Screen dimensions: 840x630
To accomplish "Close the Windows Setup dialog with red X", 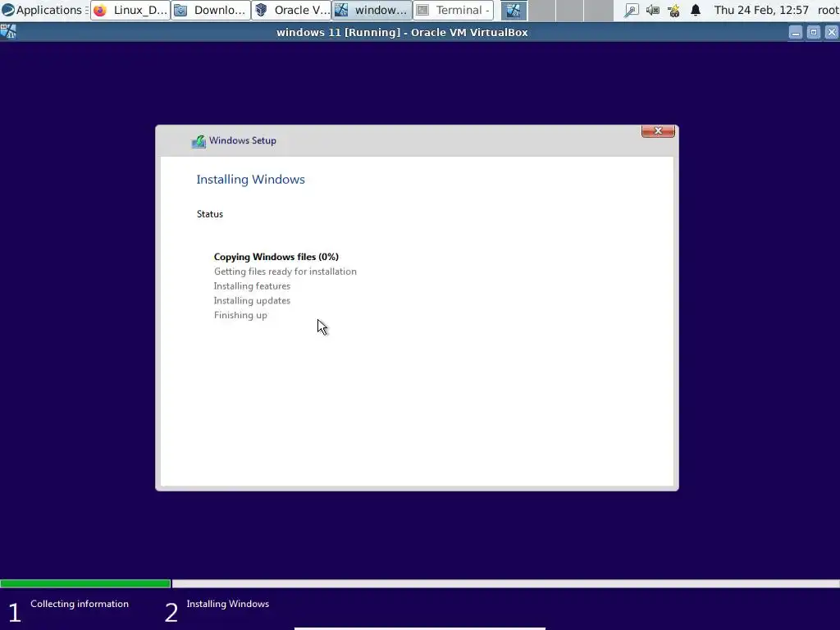I will [658, 131].
